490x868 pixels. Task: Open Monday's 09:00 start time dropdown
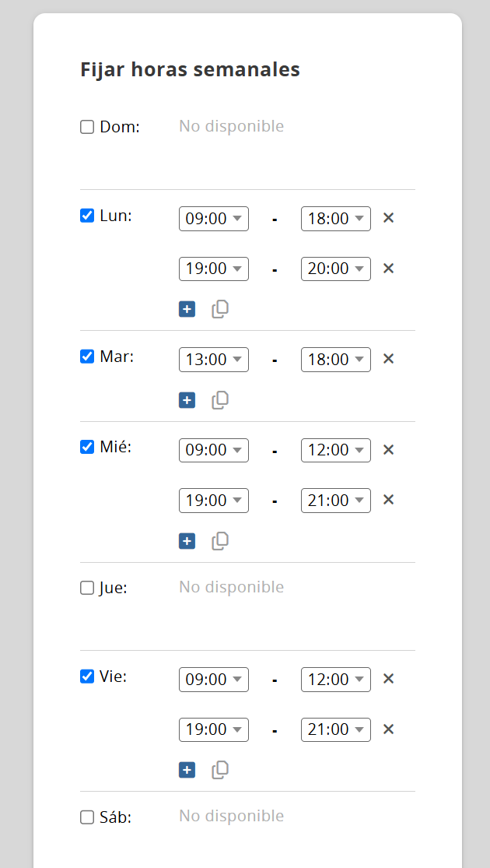(214, 219)
